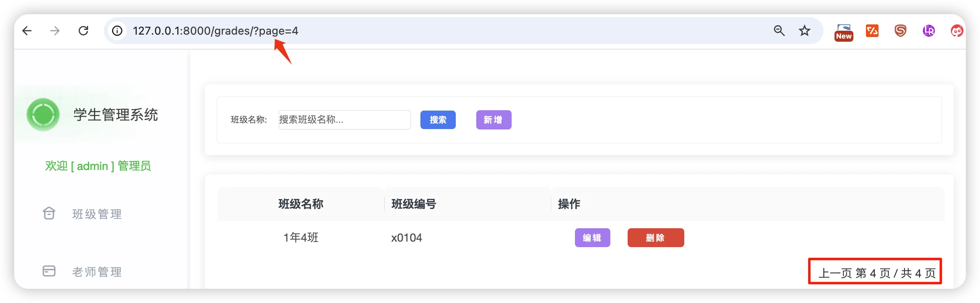Delete the 1年4班 row with 删除
The height and width of the screenshot is (303, 980).
point(656,238)
